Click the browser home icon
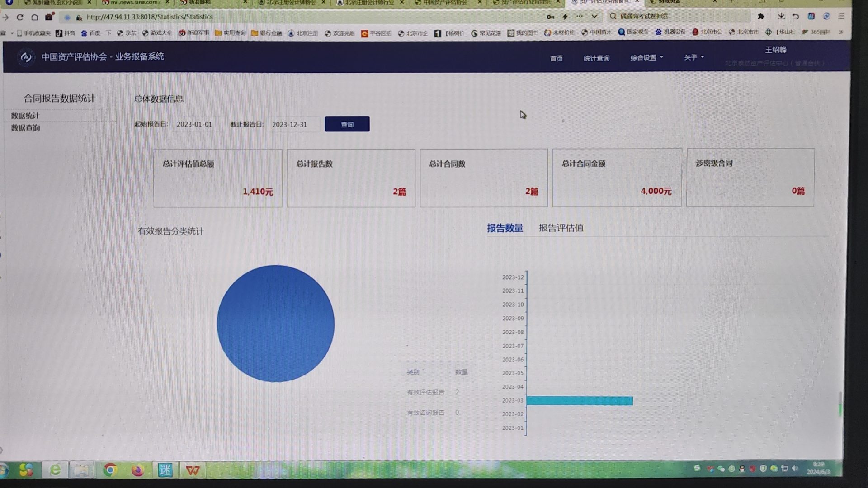This screenshot has width=868, height=488. coord(34,17)
